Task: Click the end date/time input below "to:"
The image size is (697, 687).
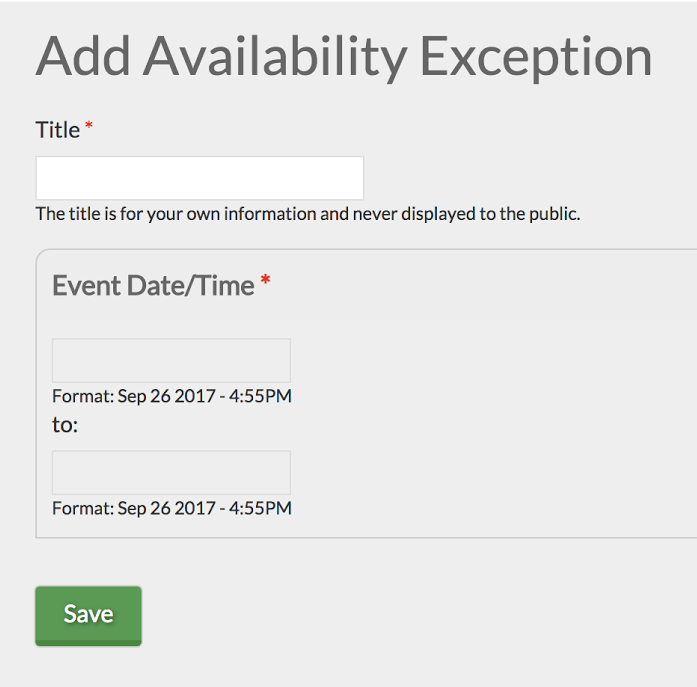Action: coord(171,472)
